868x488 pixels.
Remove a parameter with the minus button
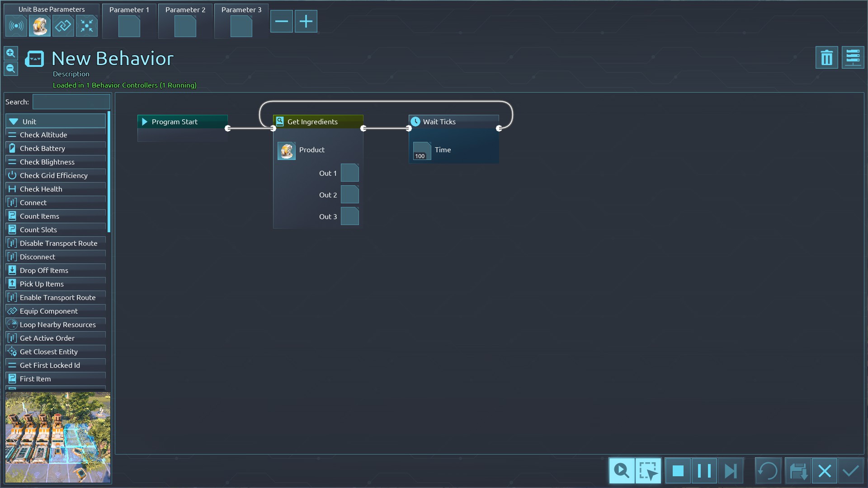[x=281, y=21]
